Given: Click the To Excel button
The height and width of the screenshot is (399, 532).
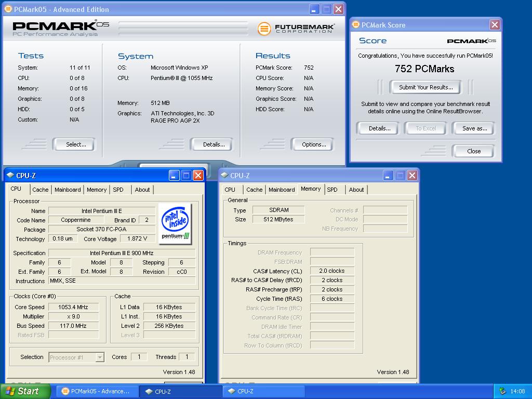Looking at the screenshot, I should (x=425, y=128).
